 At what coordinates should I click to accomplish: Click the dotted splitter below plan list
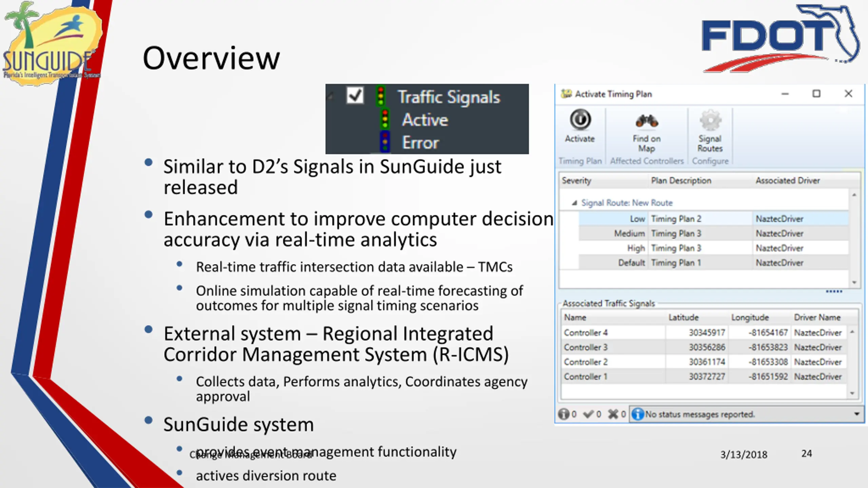[834, 291]
